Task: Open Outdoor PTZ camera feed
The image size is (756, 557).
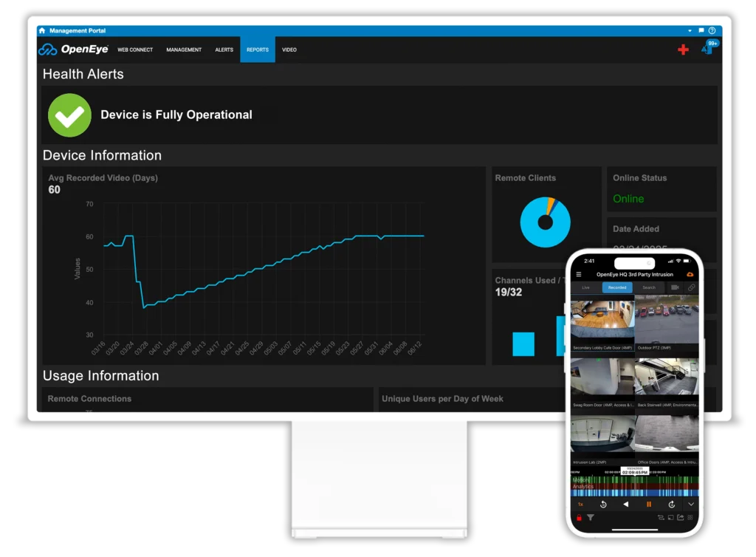Action: point(667,322)
